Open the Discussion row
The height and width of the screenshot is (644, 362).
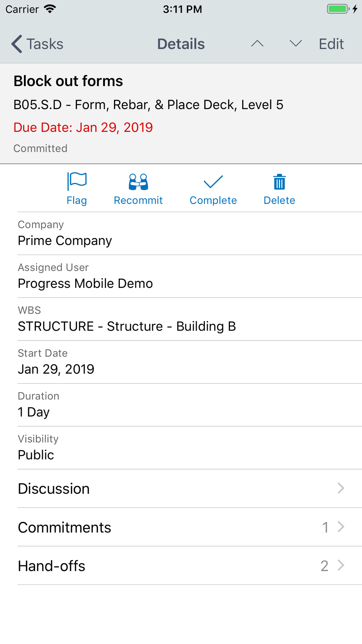190,489
